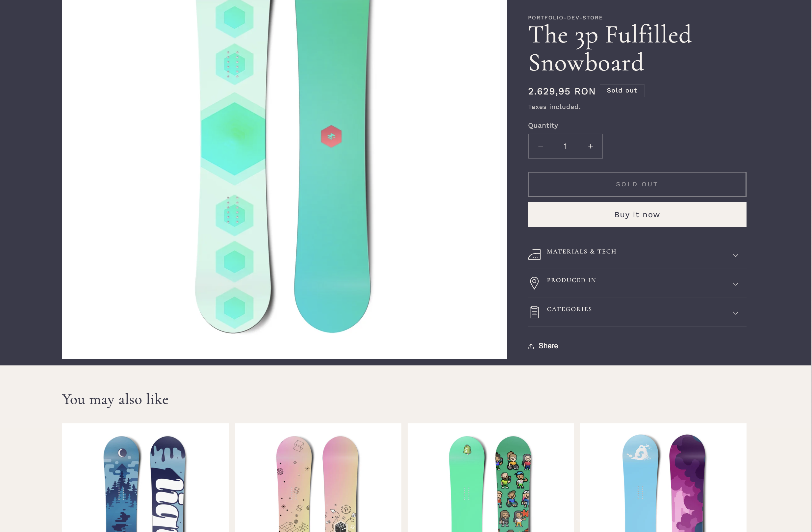Click the quantity number input field

[565, 146]
